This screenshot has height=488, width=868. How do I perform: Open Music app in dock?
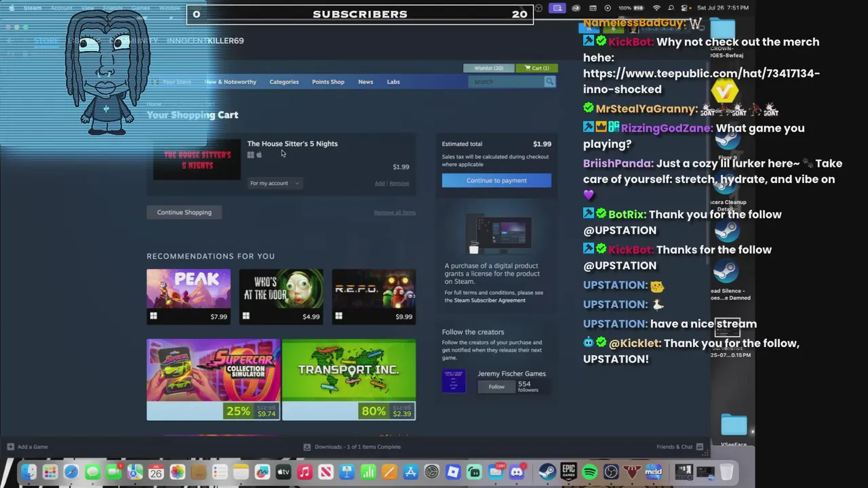304,472
